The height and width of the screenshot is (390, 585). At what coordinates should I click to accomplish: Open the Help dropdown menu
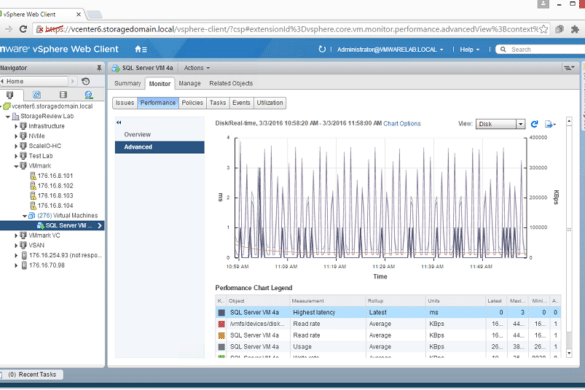[469, 49]
